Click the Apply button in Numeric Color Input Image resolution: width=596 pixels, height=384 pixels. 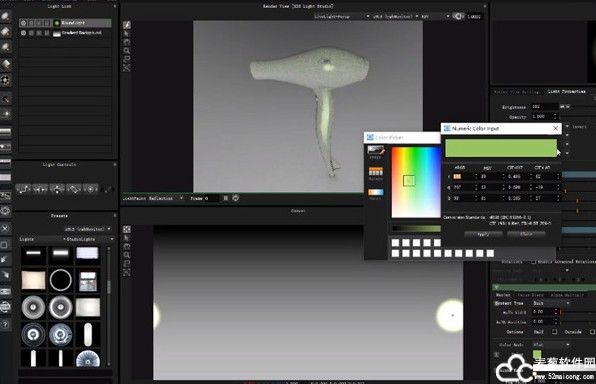483,235
